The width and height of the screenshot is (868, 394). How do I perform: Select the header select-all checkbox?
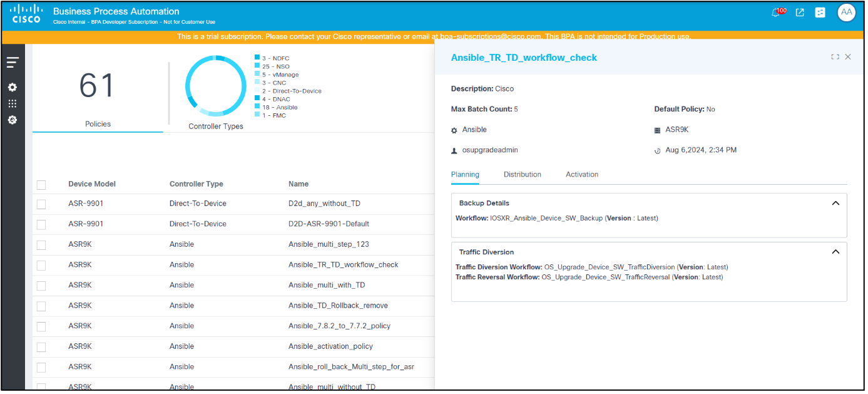coord(41,185)
